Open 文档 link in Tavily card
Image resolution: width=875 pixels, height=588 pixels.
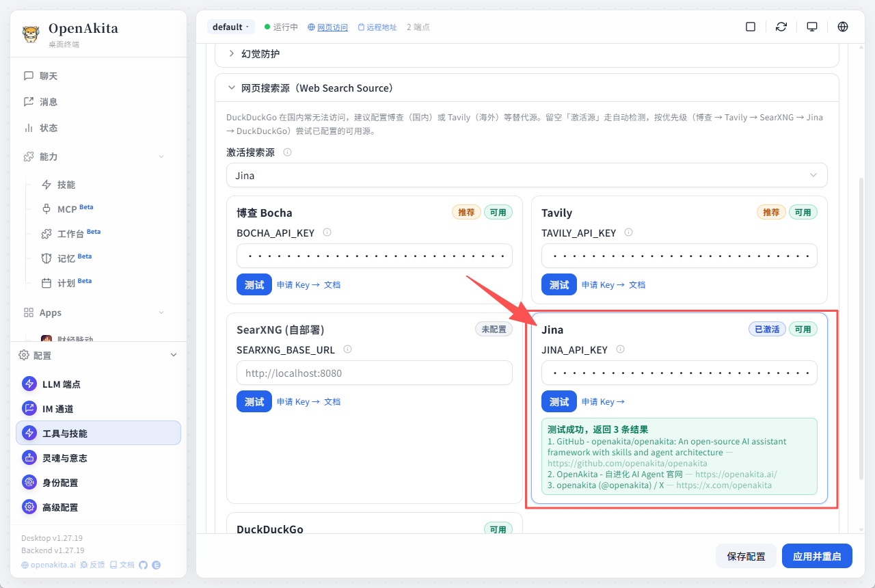coord(637,285)
